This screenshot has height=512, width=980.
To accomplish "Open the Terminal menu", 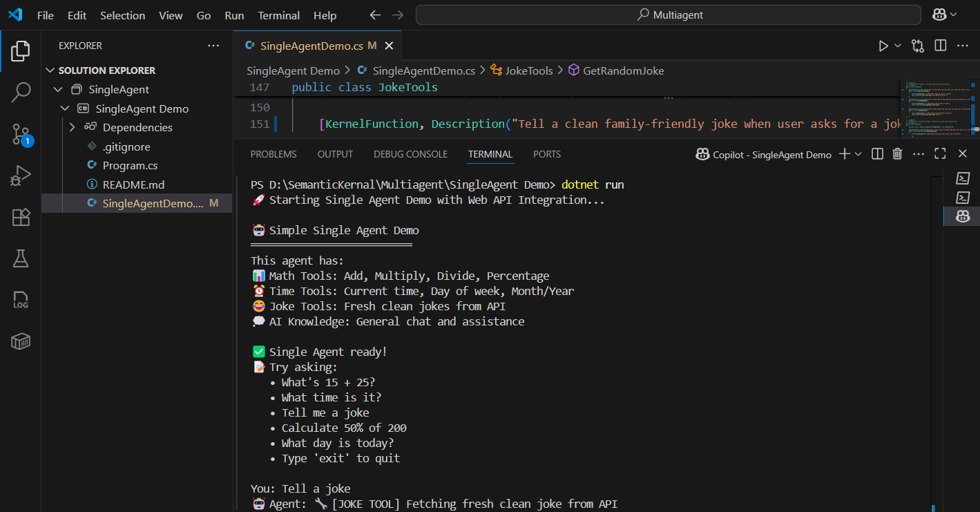I will coord(279,15).
